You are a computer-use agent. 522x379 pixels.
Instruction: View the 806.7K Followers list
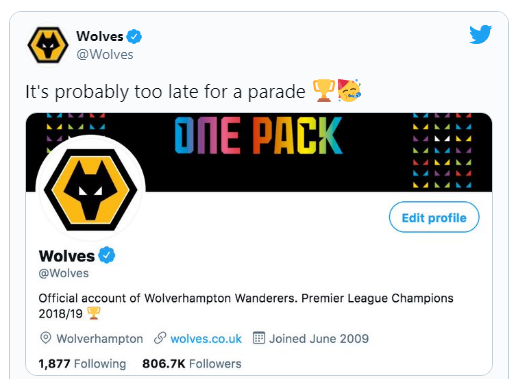(192, 364)
